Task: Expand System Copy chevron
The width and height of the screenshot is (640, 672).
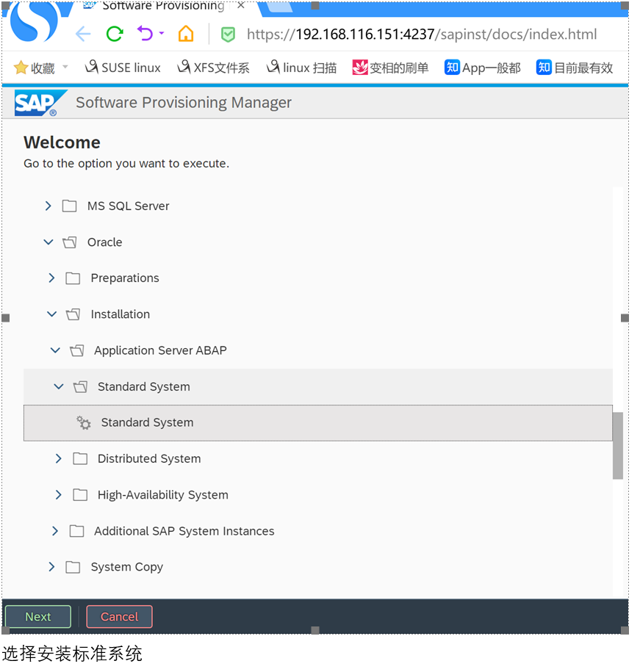Action: tap(51, 566)
